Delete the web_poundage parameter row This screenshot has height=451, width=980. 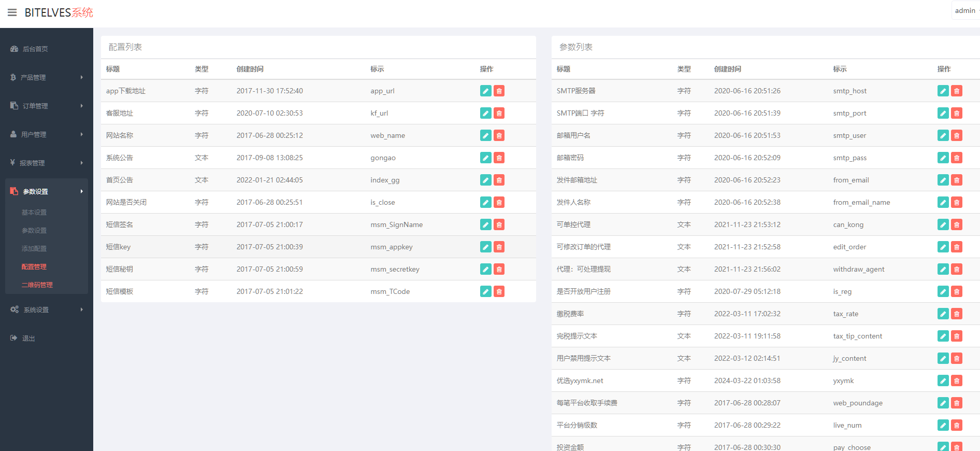tap(957, 403)
